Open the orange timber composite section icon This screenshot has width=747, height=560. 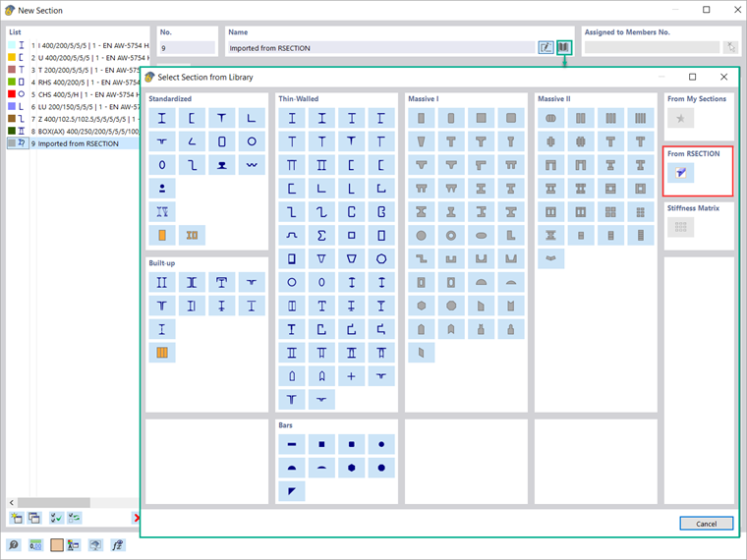[192, 235]
